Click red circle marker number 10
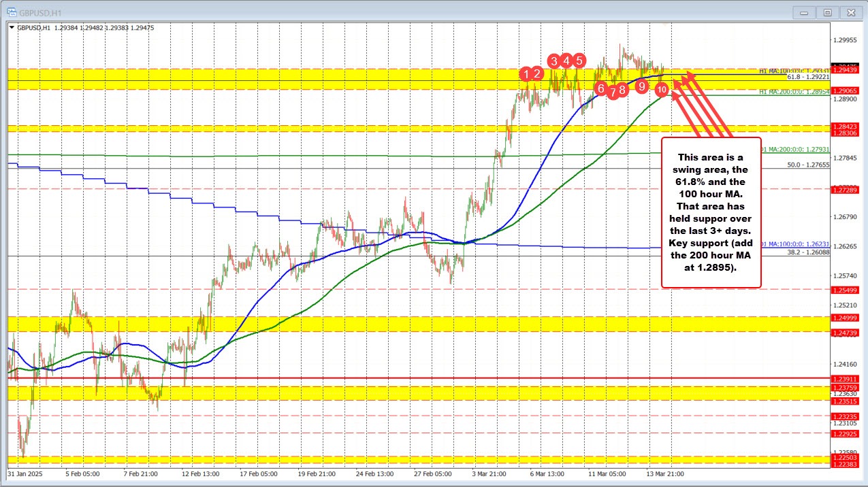The width and height of the screenshot is (868, 487). [662, 90]
